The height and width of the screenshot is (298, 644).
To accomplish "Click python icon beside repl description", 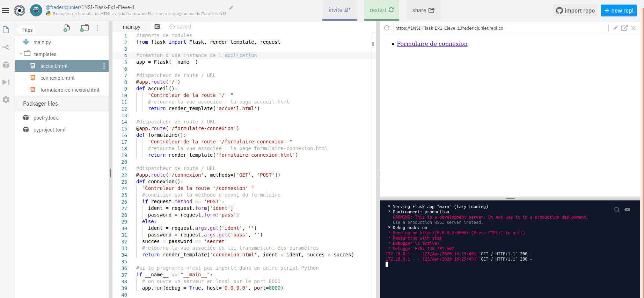I will [x=49, y=14].
